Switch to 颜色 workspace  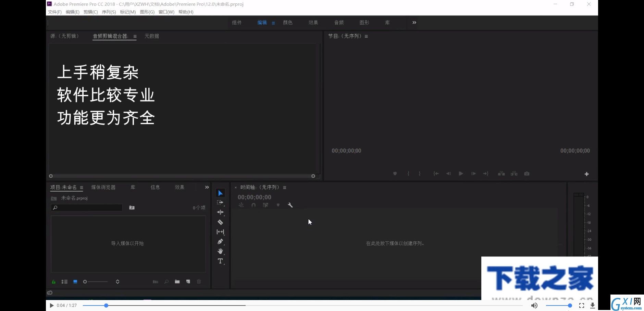pos(288,23)
